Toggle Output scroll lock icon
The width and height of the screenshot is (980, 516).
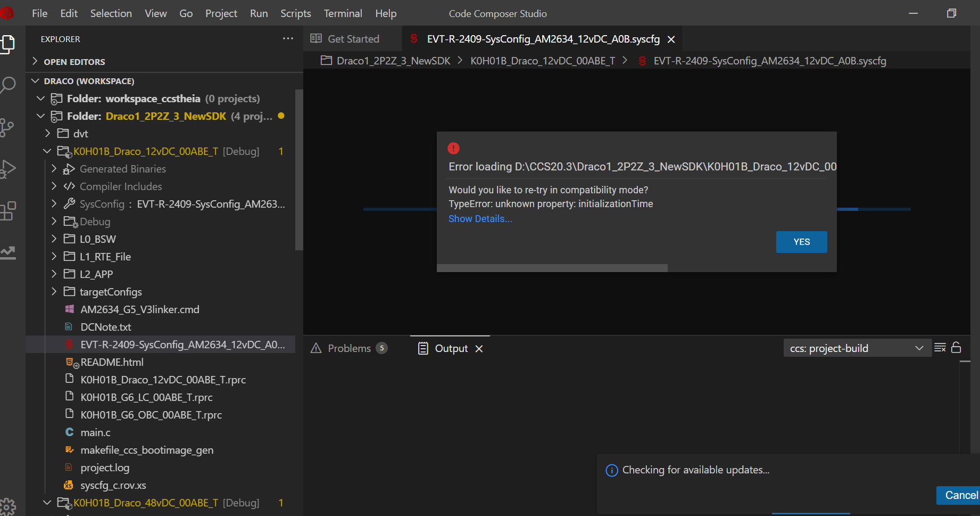pos(956,348)
